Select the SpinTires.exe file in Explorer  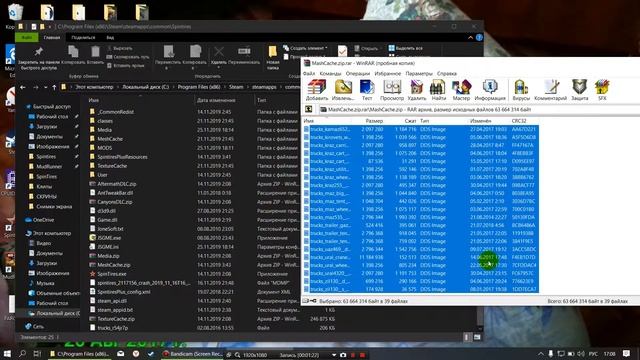click(x=111, y=274)
